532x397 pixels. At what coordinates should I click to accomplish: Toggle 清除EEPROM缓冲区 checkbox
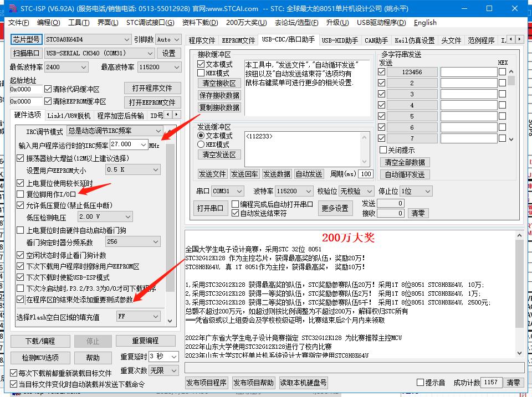coord(48,101)
